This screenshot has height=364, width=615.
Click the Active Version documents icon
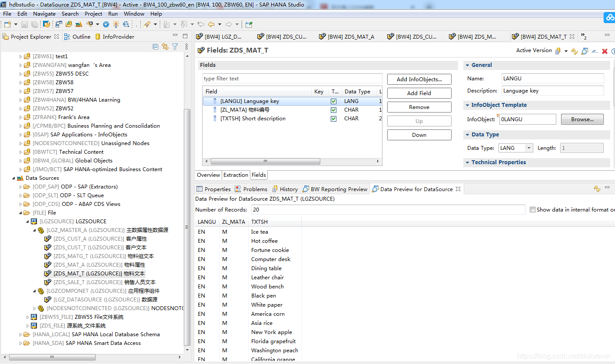coord(558,51)
